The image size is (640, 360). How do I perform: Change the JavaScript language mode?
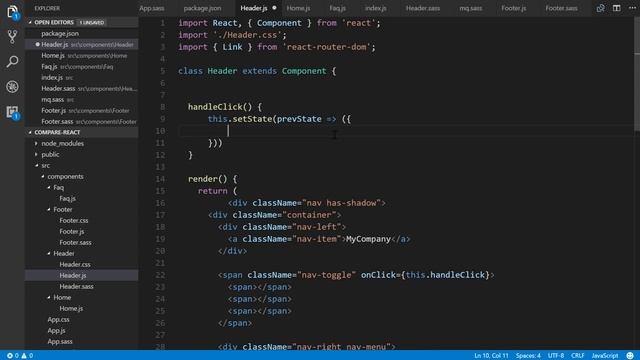coord(605,356)
